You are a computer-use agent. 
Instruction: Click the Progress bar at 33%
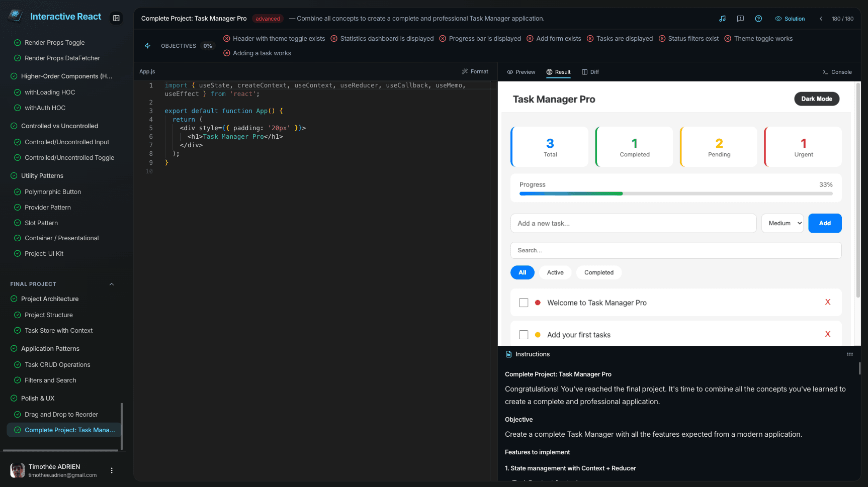point(675,193)
